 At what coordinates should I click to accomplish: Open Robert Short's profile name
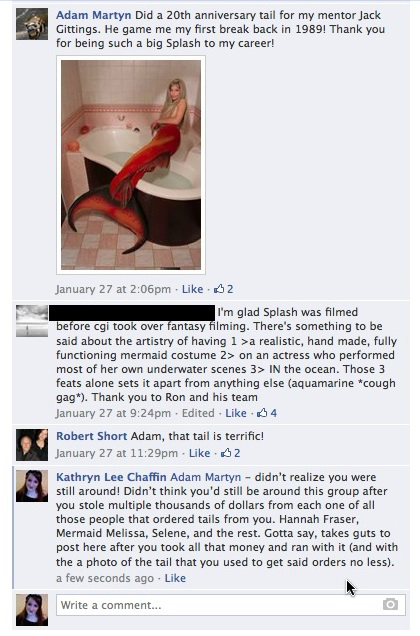click(x=91, y=436)
